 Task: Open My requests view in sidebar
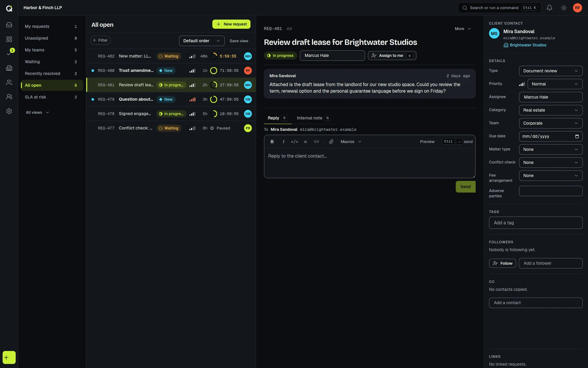pyautogui.click(x=52, y=26)
